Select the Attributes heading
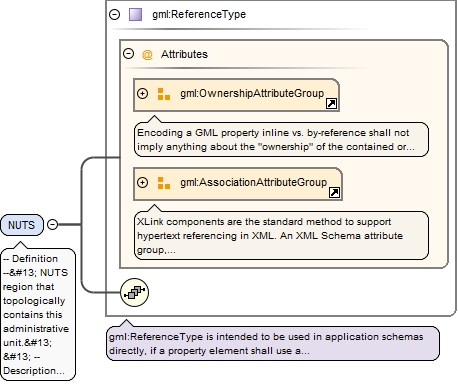The height and width of the screenshot is (384, 458). (184, 54)
